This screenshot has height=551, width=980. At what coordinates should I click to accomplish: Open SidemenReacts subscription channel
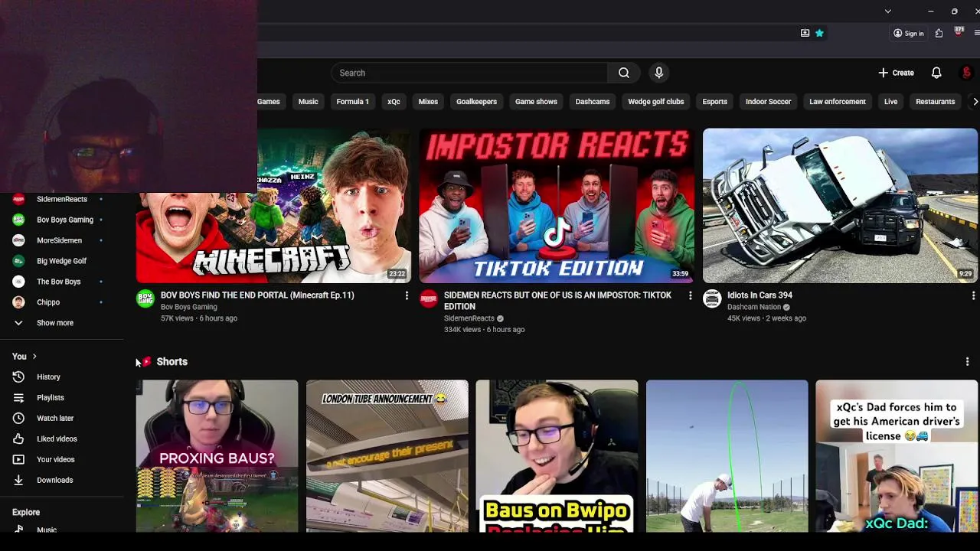[62, 199]
